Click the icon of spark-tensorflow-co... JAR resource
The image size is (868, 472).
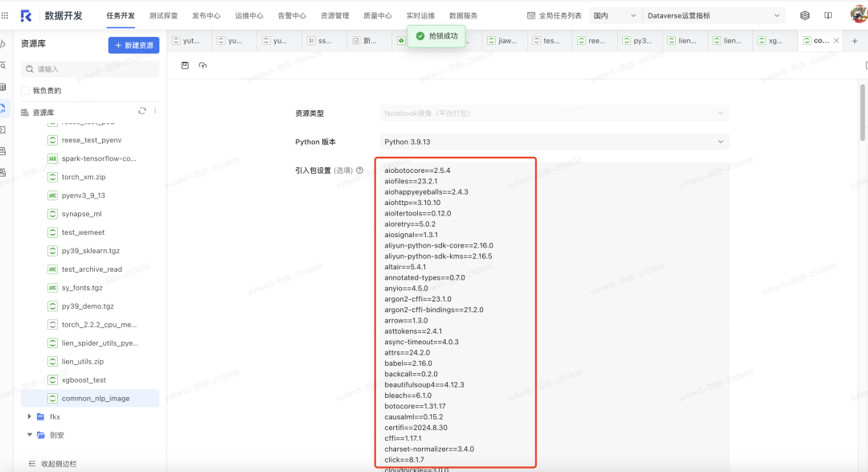52,158
